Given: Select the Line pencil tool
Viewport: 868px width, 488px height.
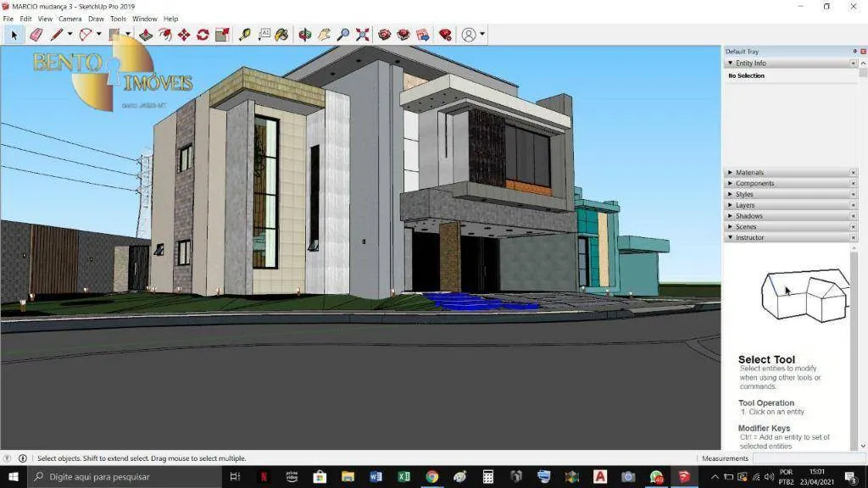Looking at the screenshot, I should point(57,35).
